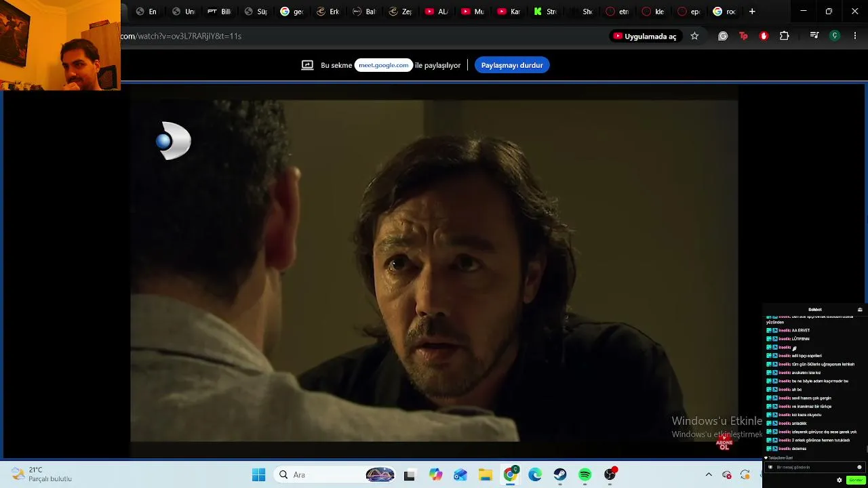Open Steam from the taskbar

pos(560,475)
